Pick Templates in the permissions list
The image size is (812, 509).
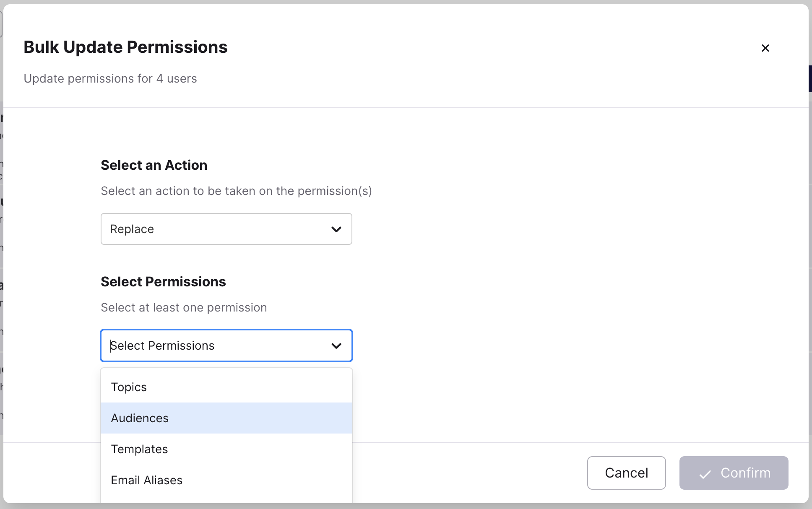(x=226, y=449)
